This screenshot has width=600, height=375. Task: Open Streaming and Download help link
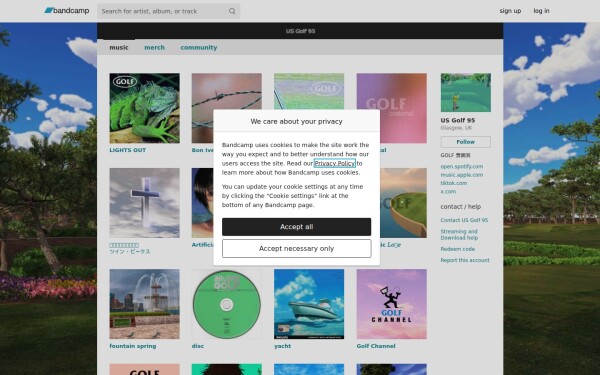(x=459, y=235)
